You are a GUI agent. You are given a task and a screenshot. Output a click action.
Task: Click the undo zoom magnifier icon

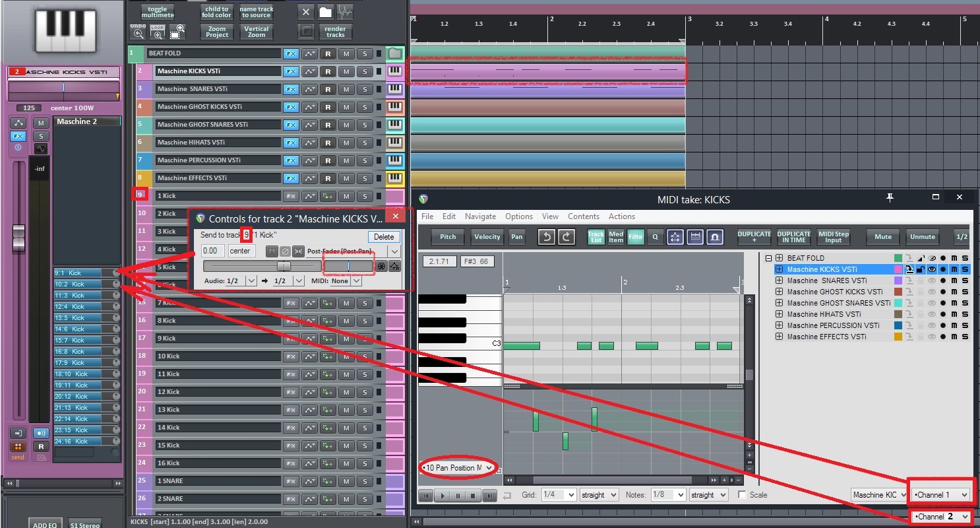(x=137, y=30)
